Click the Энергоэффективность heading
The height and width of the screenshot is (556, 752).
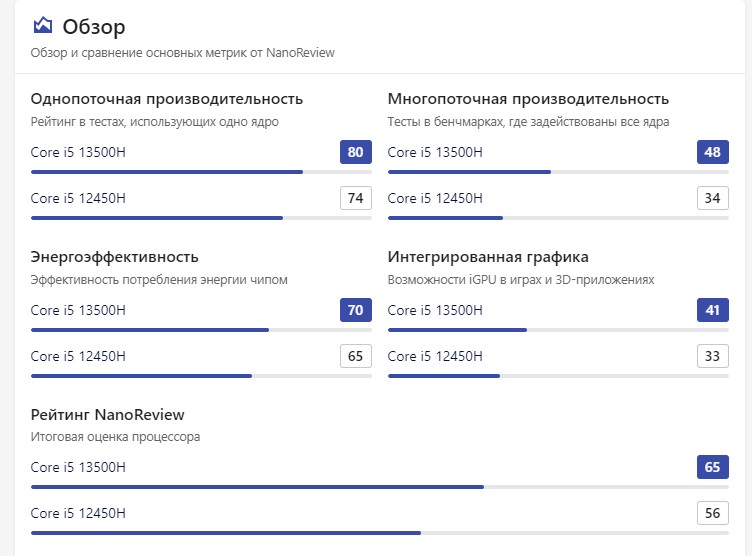(114, 257)
